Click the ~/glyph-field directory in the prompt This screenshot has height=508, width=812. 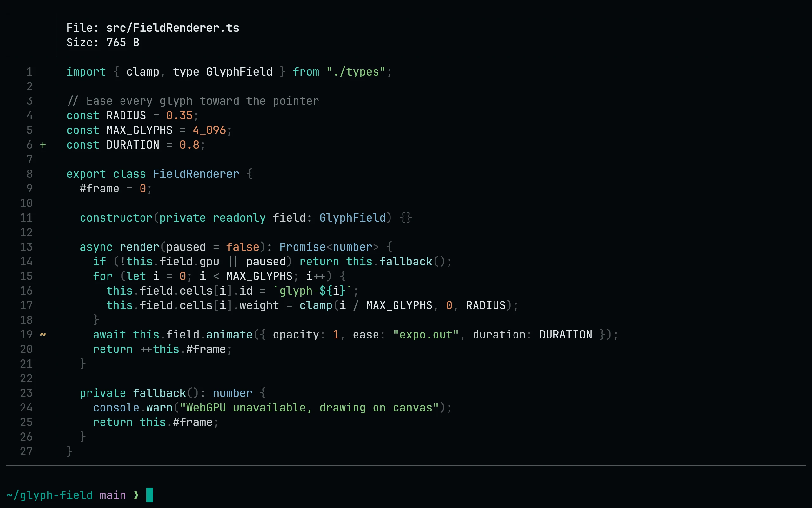[50, 495]
